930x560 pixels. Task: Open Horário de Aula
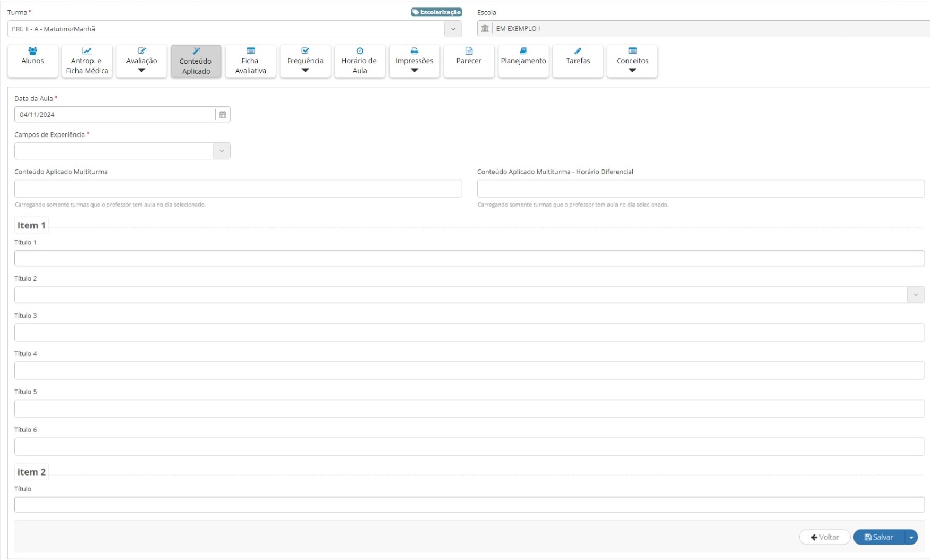[360, 61]
